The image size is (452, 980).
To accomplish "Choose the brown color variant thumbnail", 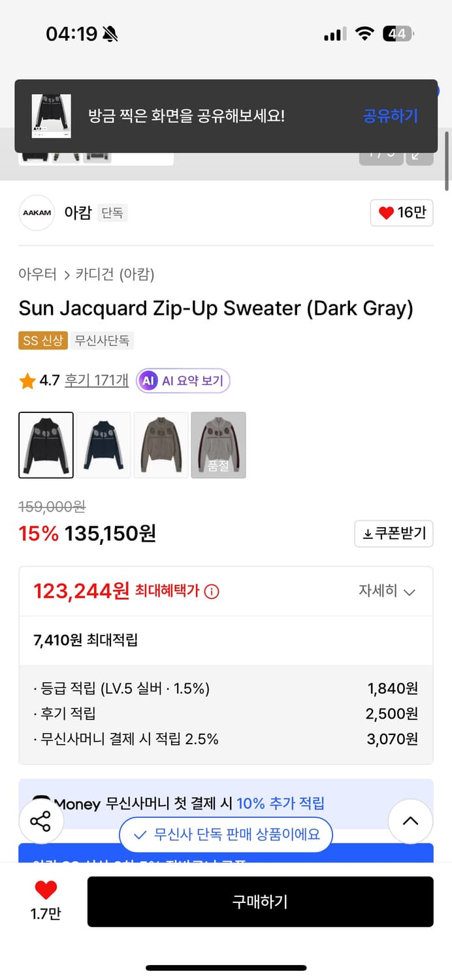I will (x=161, y=445).
